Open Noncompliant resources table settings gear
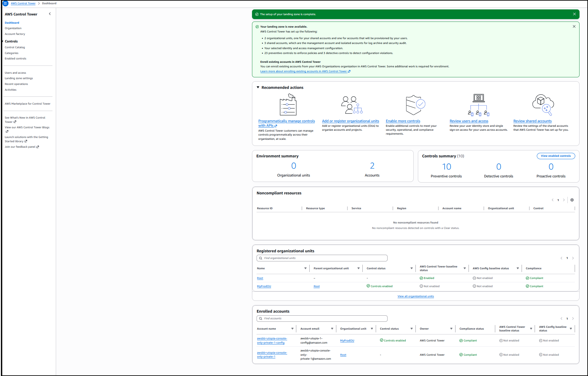588x376 pixels. (572, 200)
